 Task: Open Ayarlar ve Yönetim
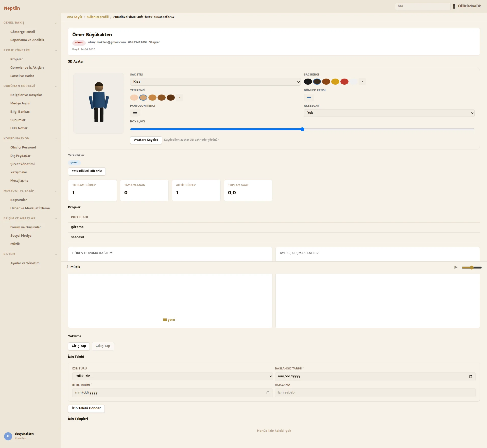click(x=25, y=263)
